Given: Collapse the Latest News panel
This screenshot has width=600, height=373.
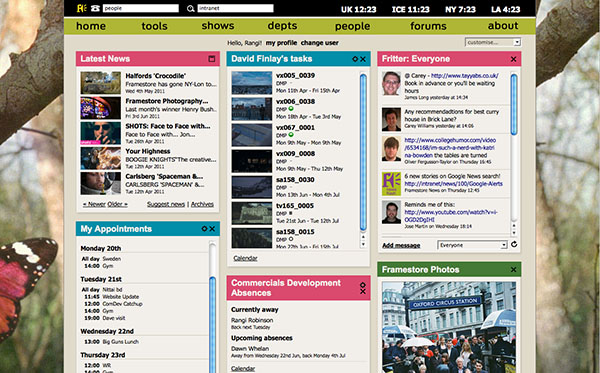Looking at the screenshot, I should point(212,59).
